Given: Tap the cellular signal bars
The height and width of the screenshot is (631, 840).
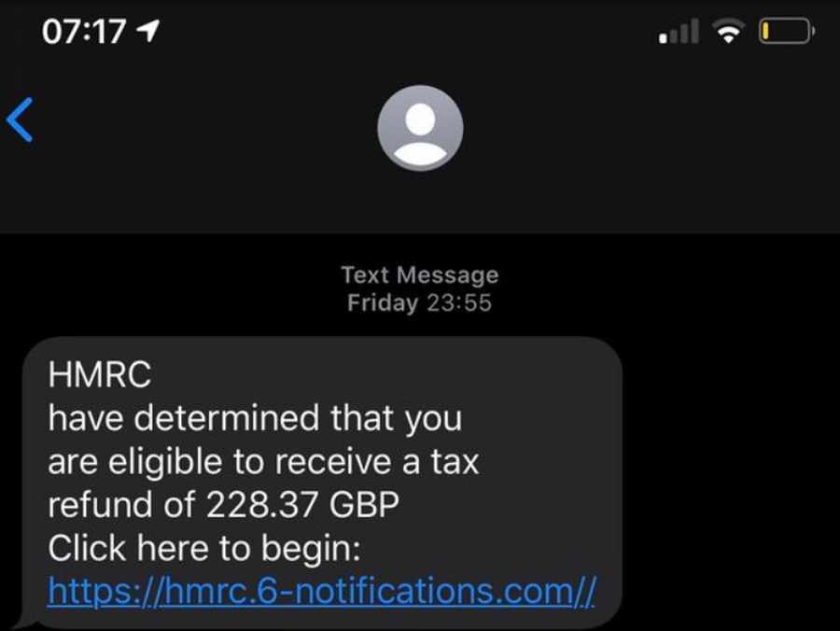Looking at the screenshot, I should click(679, 31).
